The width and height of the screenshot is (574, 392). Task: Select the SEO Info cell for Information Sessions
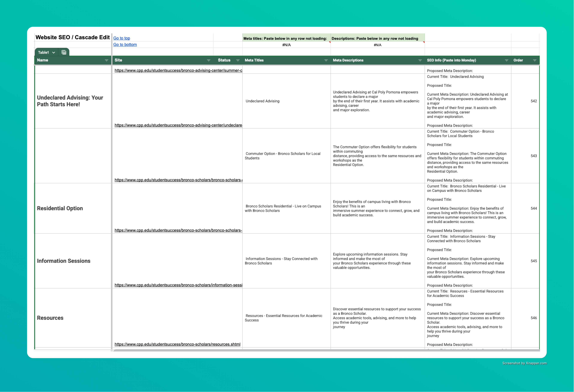(468, 261)
